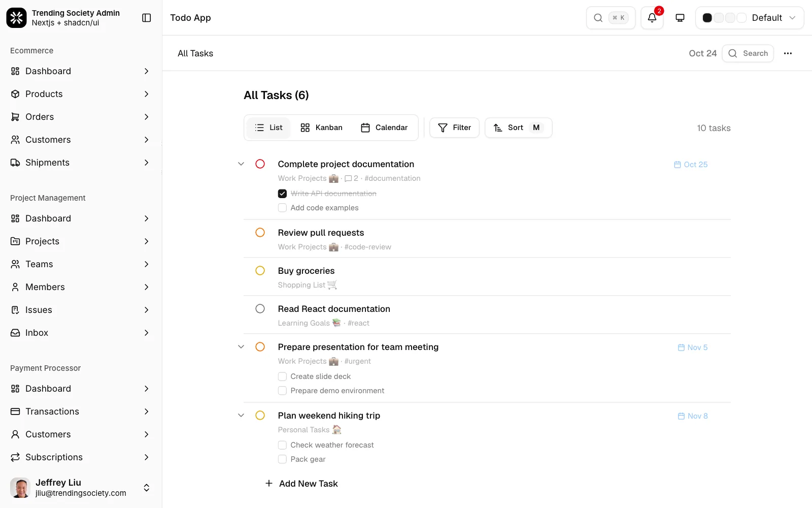Open the three-dots more options menu
Viewport: 812px width, 508px height.
(788, 53)
